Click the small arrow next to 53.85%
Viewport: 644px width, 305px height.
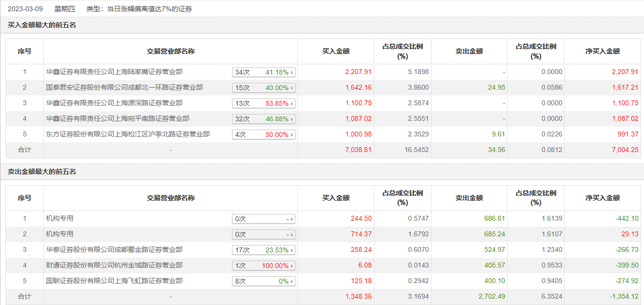coord(292,104)
